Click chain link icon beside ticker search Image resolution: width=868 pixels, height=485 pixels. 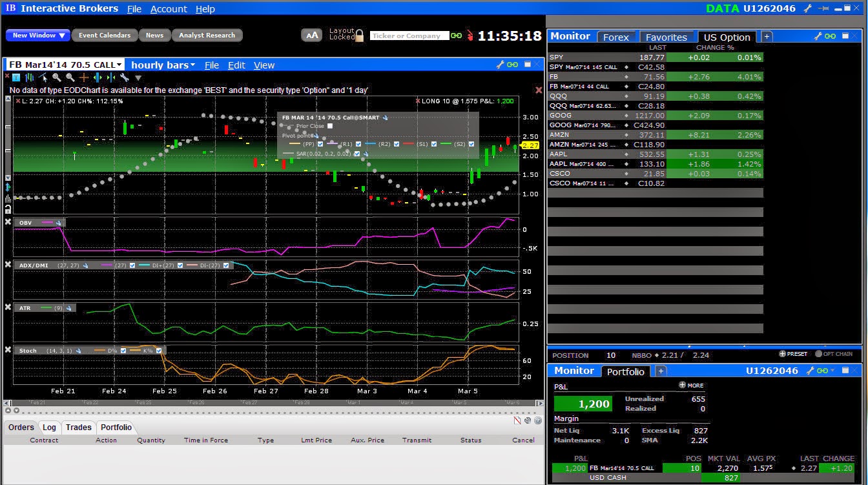click(x=456, y=36)
